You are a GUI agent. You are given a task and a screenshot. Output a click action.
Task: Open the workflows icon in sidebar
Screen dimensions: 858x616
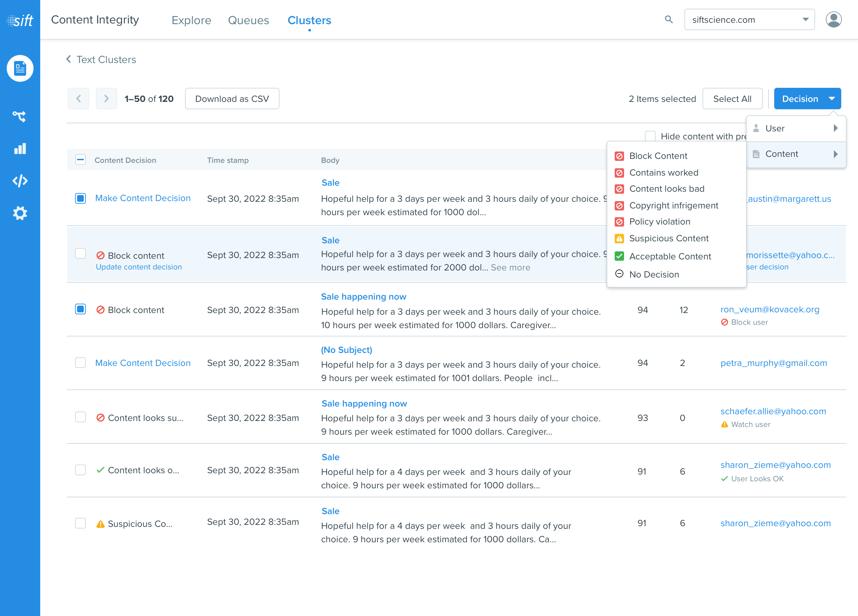[20, 116]
